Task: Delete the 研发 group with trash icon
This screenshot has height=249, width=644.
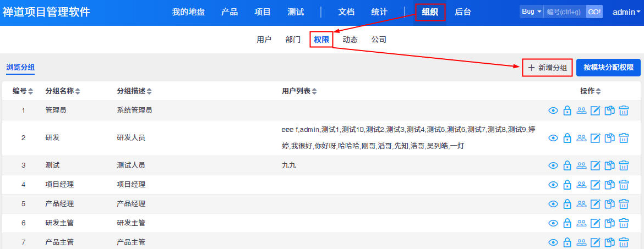Action: point(624,138)
